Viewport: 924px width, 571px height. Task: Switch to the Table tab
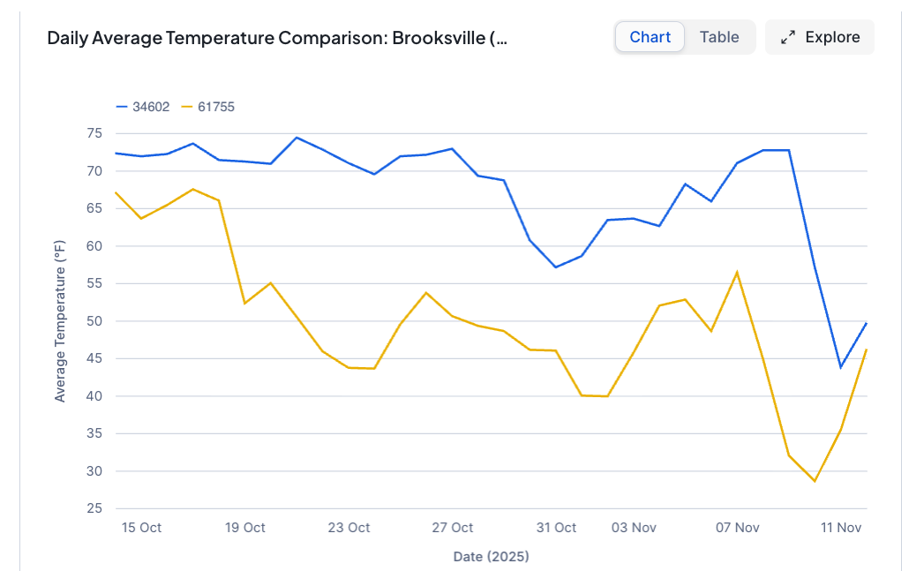719,37
